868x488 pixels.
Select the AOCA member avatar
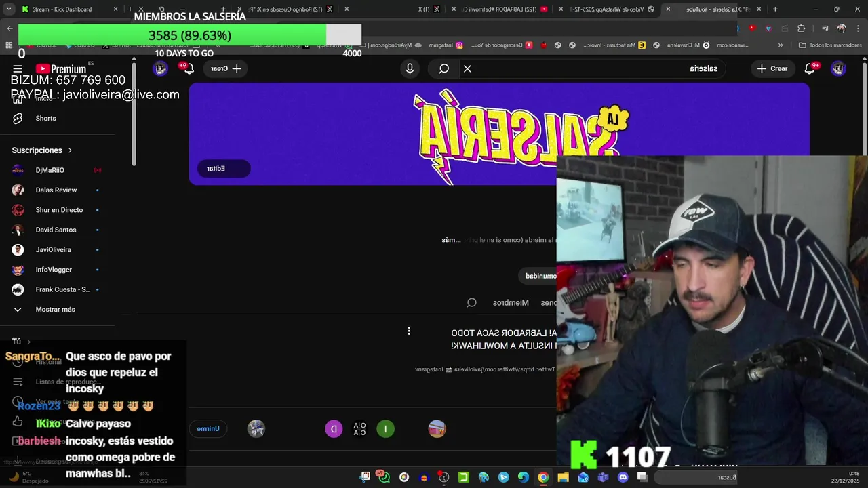coord(359,429)
